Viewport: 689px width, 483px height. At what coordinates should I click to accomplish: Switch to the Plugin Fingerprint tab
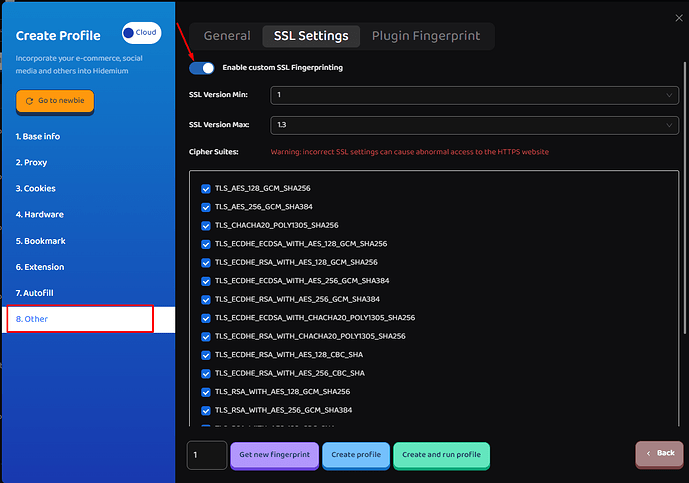pos(426,36)
